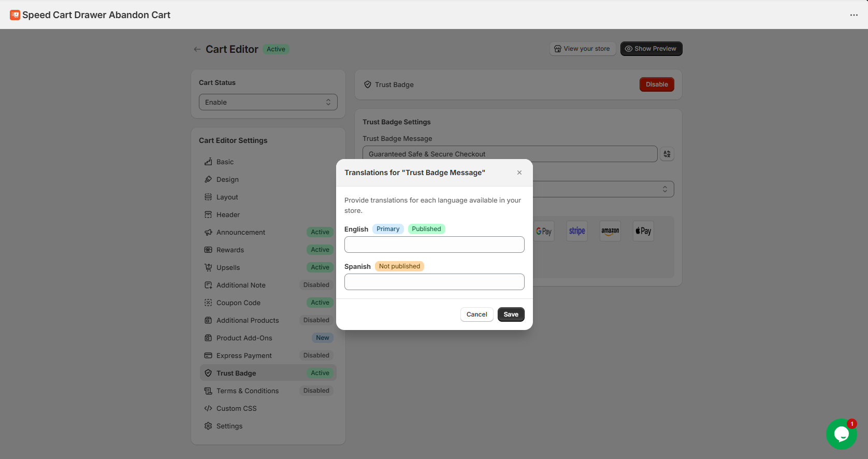
Task: Open Custom CSS section
Action: pyautogui.click(x=236, y=409)
